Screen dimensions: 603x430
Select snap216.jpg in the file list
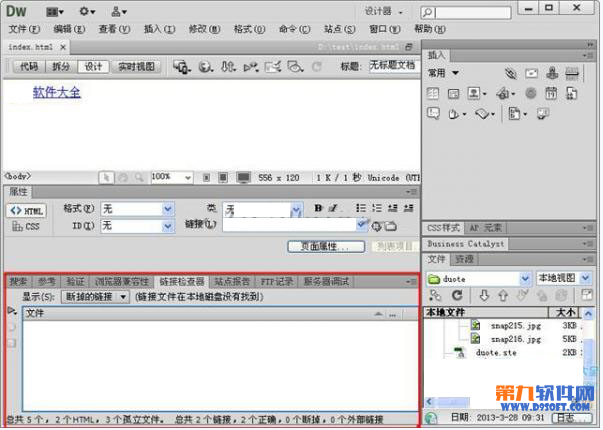(x=513, y=339)
